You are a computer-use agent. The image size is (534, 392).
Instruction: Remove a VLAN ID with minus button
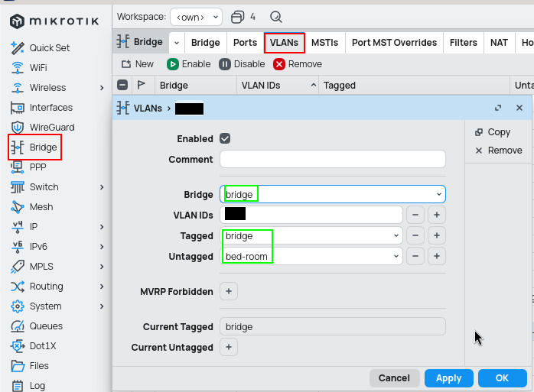point(415,215)
